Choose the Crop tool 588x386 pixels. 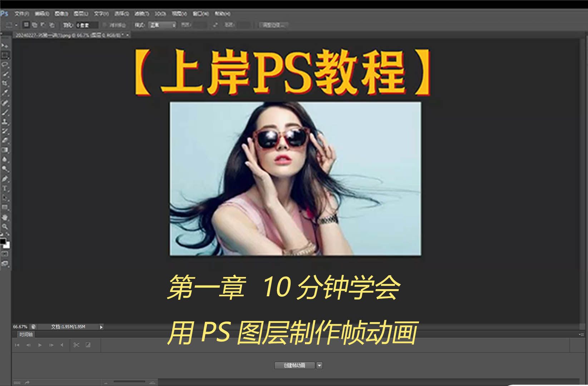(5, 83)
